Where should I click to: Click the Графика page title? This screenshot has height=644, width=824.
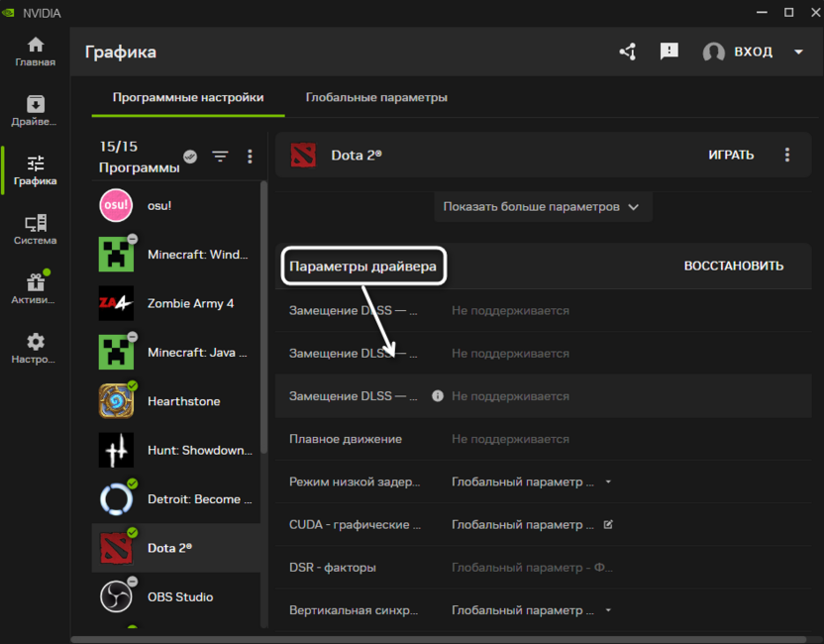coord(121,53)
